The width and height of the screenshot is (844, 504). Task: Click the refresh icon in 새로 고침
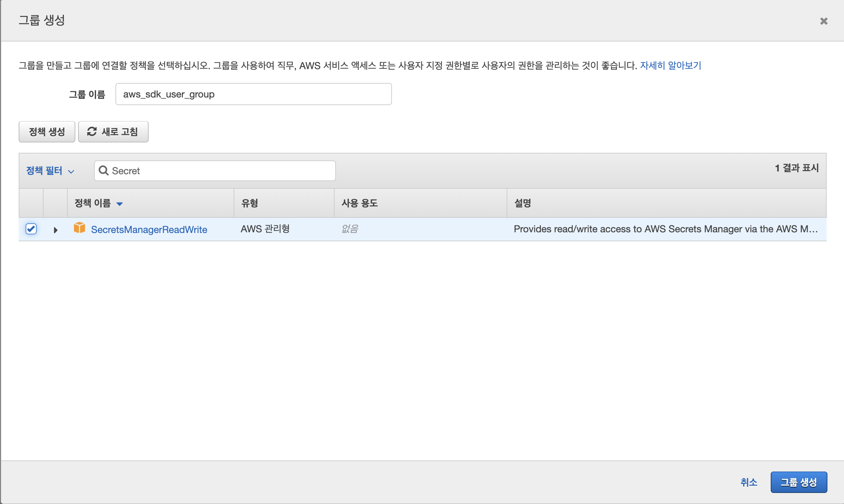pyautogui.click(x=92, y=131)
